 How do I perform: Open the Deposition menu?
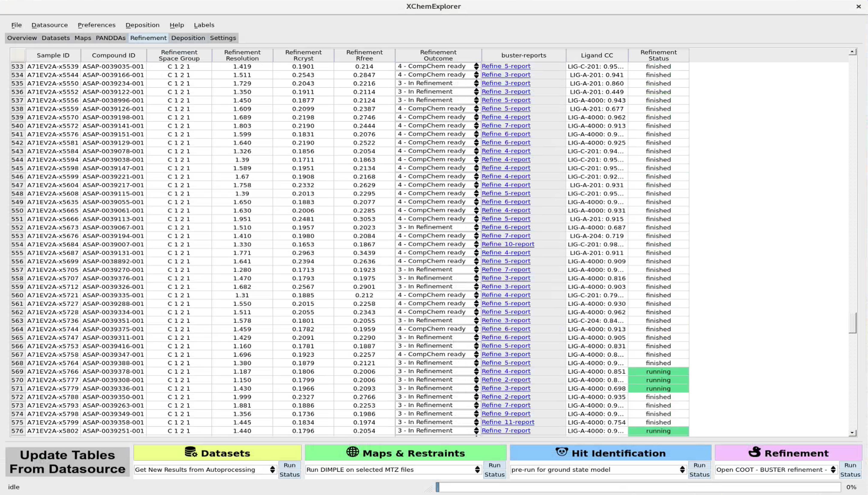pyautogui.click(x=142, y=25)
